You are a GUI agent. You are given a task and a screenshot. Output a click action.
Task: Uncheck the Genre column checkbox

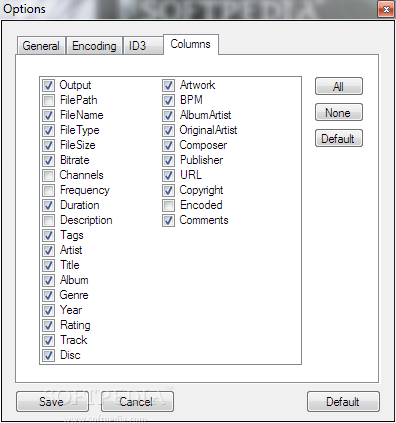pyautogui.click(x=48, y=295)
